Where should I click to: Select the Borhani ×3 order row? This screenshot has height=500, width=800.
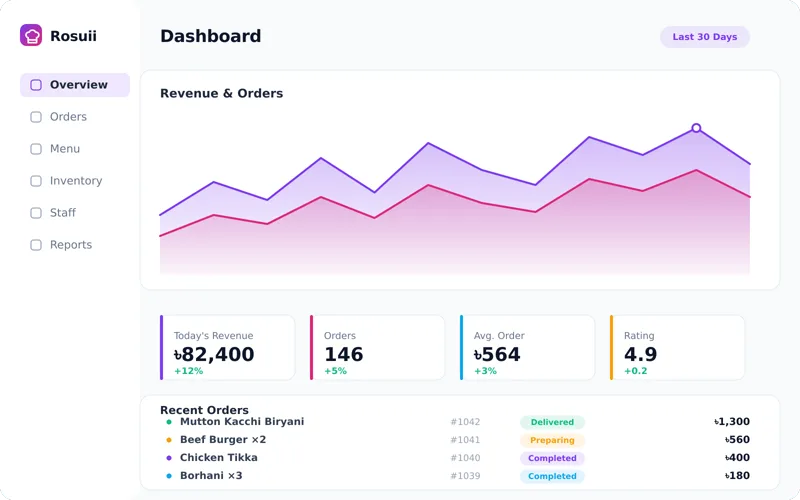pos(458,476)
